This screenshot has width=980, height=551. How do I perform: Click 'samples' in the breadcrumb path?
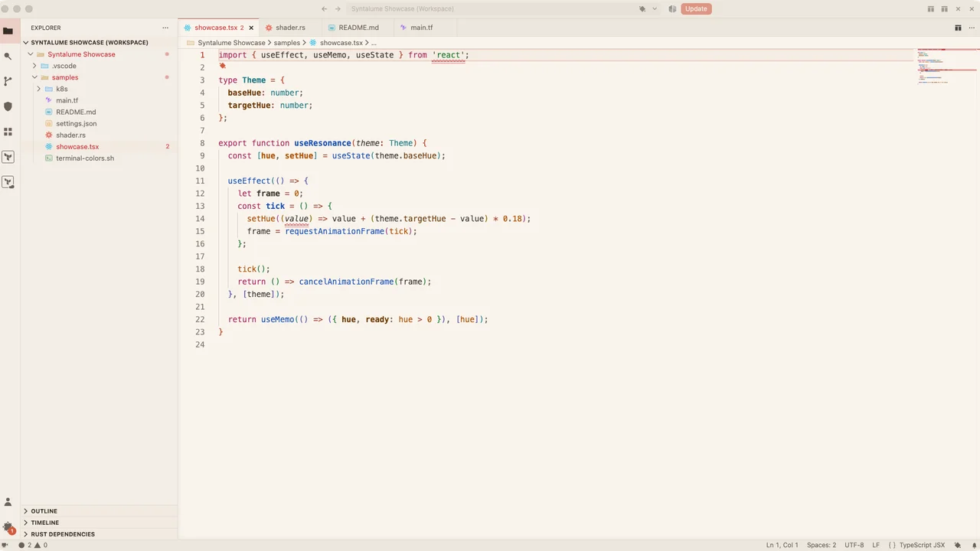[287, 43]
